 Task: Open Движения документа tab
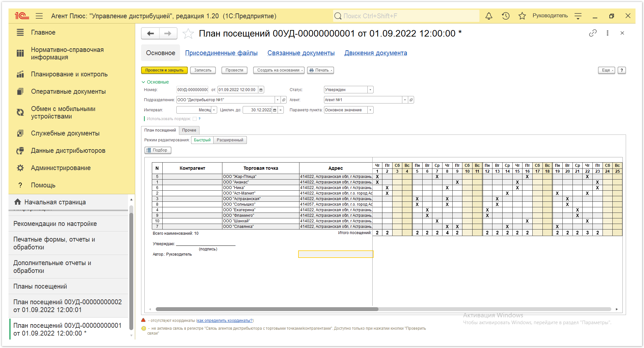376,53
